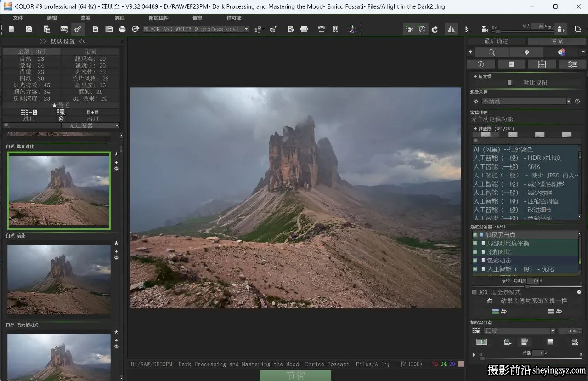Screen dimensions: 588x381
Task: Open the RAW settings icon
Action: click(x=64, y=29)
